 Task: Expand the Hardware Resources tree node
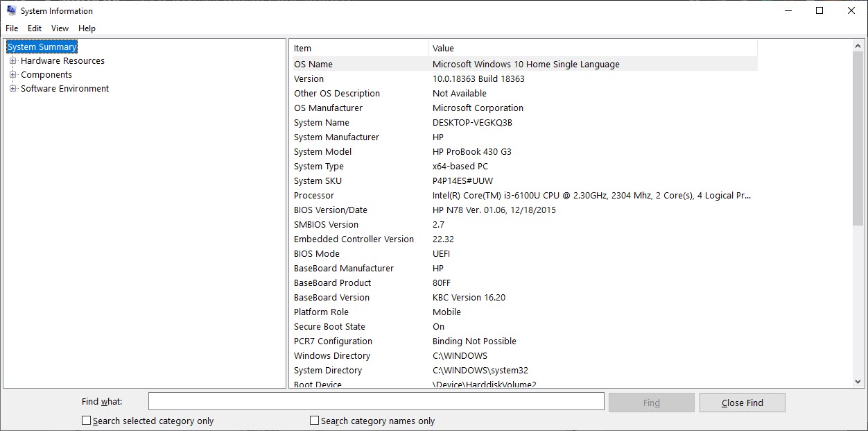pos(12,61)
